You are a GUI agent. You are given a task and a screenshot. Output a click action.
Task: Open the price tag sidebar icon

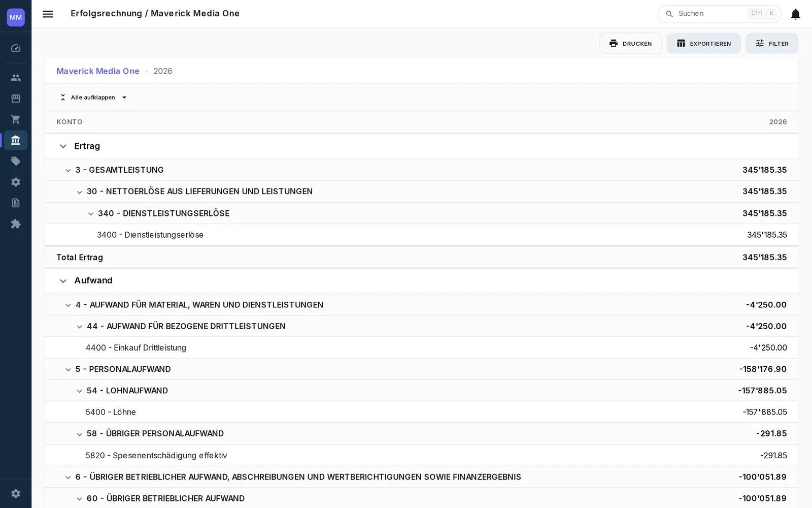[16, 162]
